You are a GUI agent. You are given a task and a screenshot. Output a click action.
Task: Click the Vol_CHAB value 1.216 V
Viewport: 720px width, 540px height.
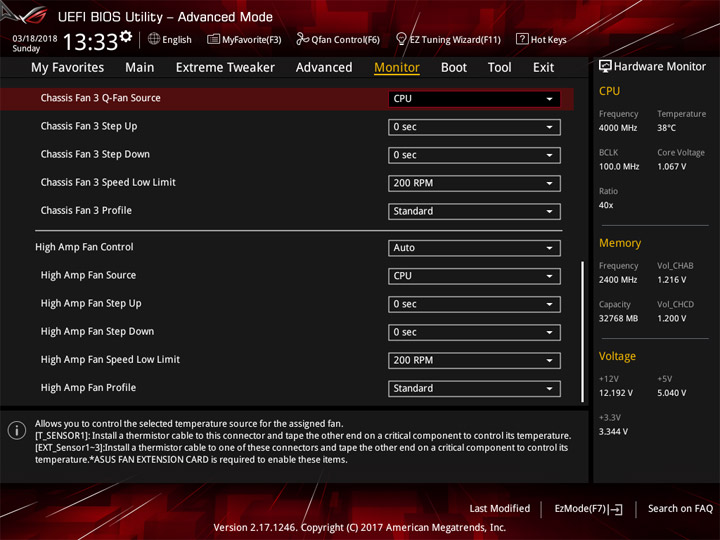tap(672, 280)
